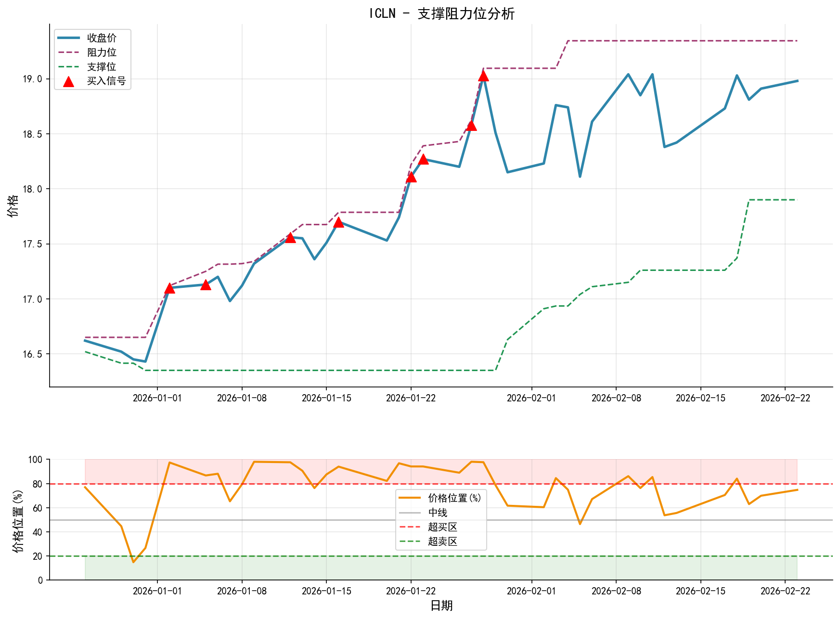
Task: Click the highest red buy signal triangle
Action: coord(483,76)
